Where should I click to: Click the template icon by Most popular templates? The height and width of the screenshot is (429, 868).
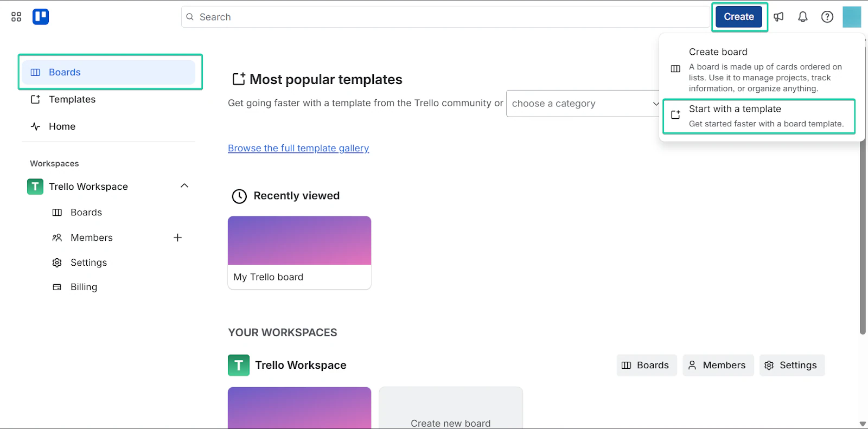coord(239,79)
